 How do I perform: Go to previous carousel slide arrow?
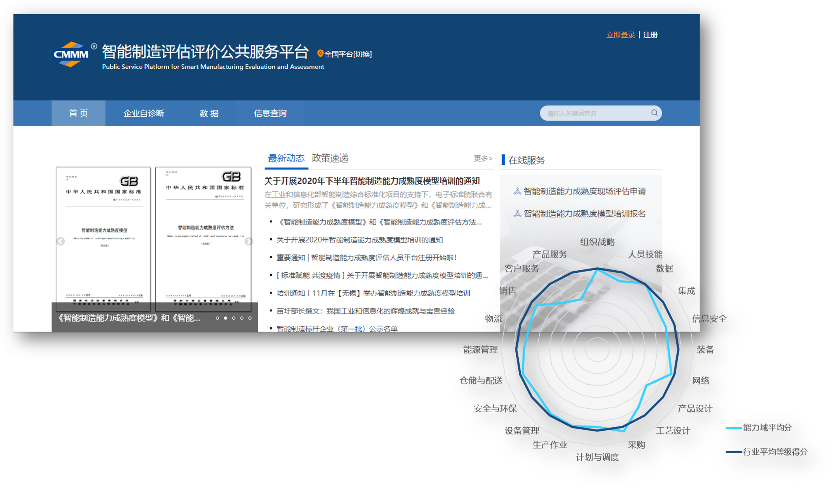(60, 241)
